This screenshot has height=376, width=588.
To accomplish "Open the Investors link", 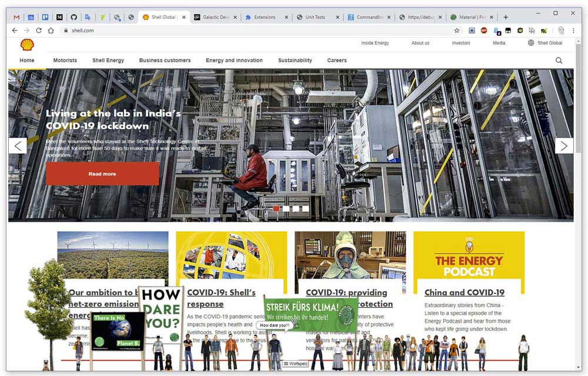I will coord(461,43).
